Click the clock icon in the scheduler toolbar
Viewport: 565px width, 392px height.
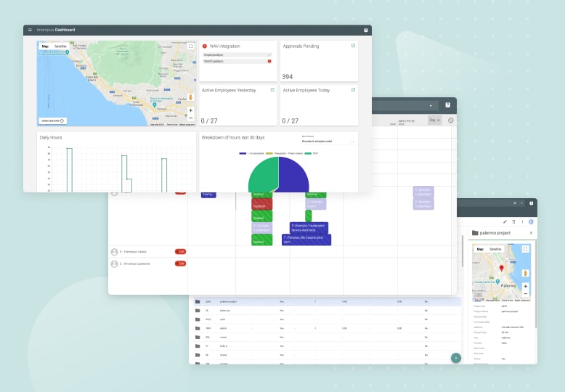coord(450,121)
